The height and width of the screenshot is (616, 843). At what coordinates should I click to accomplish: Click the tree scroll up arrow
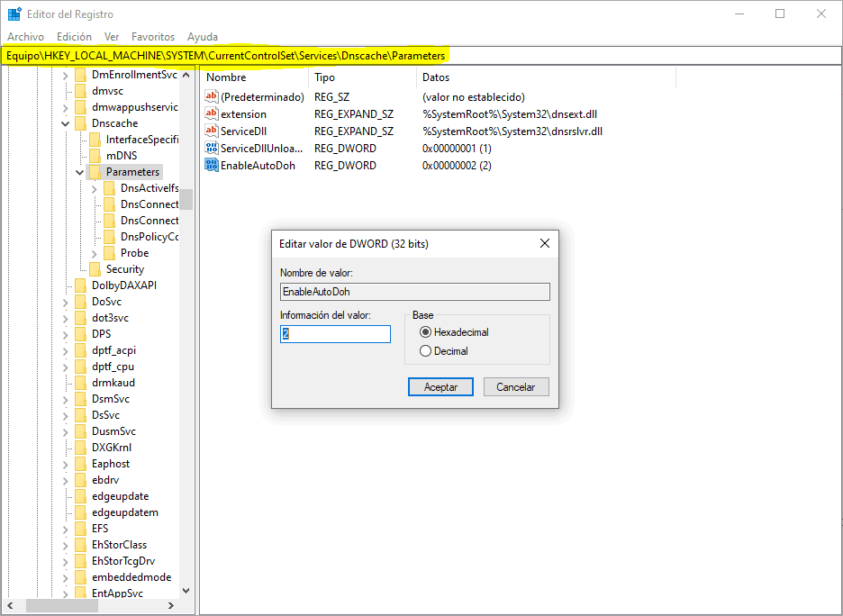point(186,76)
